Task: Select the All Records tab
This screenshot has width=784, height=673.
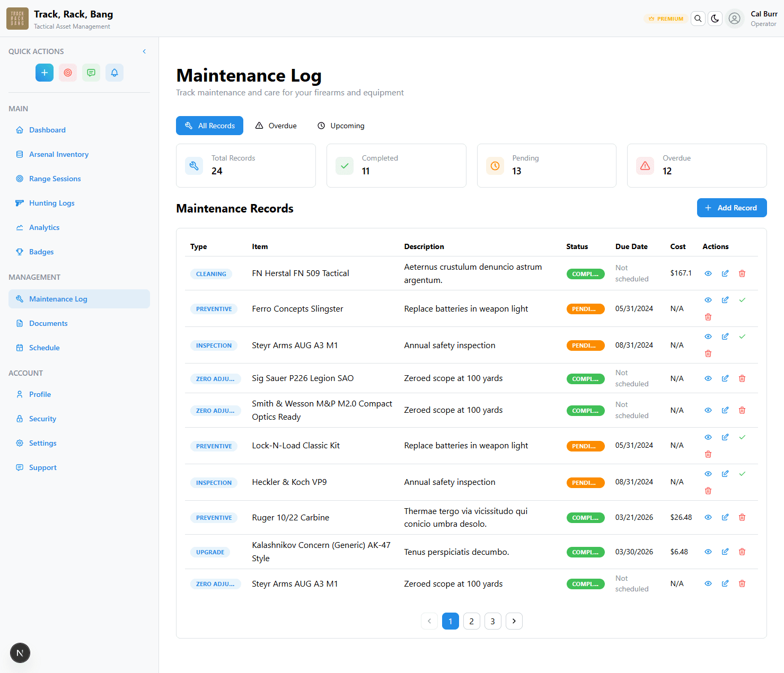Action: (209, 126)
